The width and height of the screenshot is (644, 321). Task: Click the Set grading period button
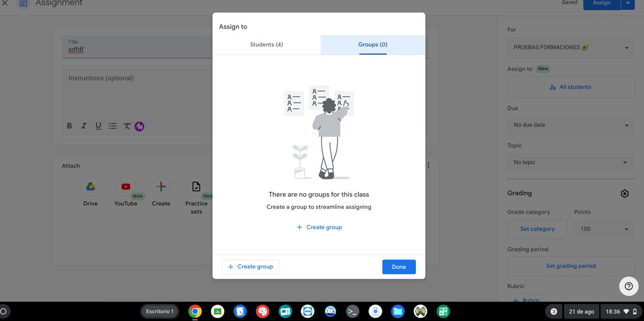571,266
